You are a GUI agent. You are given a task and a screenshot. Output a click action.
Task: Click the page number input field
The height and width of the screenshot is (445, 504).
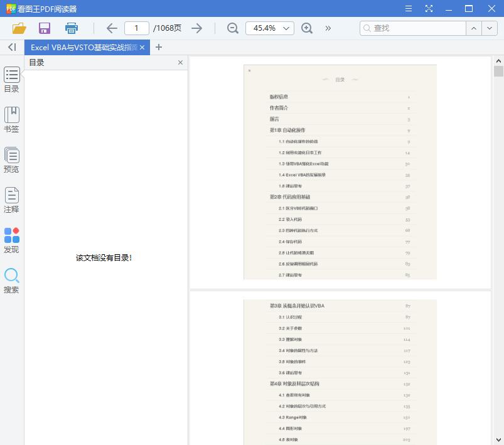(137, 28)
